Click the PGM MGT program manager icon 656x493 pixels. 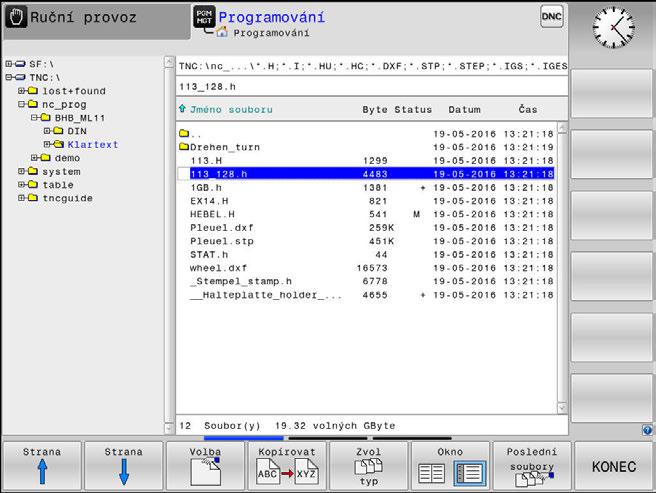pyautogui.click(x=204, y=17)
